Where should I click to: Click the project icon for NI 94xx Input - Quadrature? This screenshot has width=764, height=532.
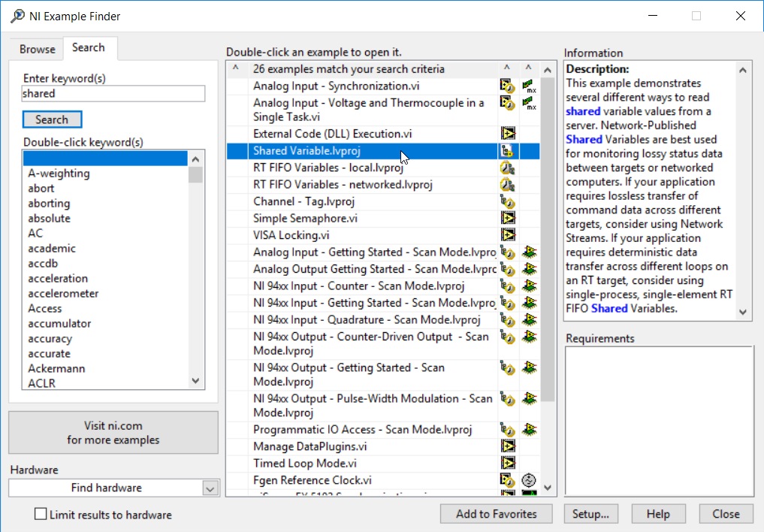point(508,320)
